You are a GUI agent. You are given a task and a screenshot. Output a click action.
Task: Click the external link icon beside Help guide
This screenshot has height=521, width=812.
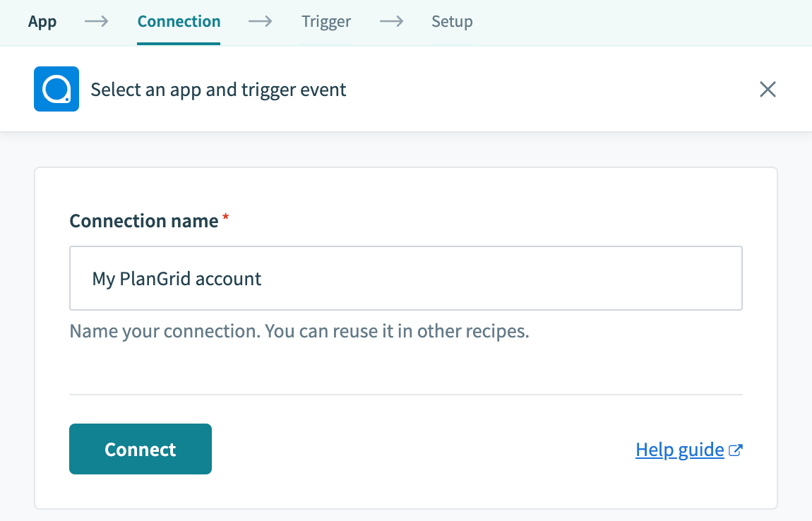pos(736,449)
